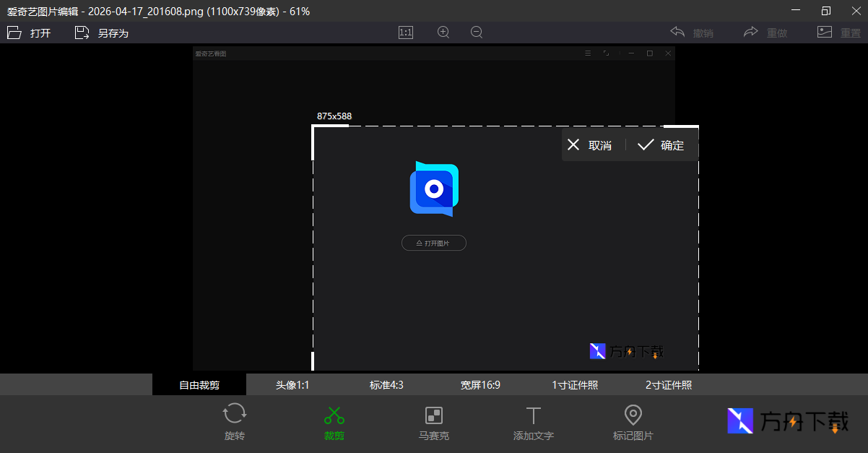
Task: Select the 2寸证件照 crop preset
Action: 669,385
